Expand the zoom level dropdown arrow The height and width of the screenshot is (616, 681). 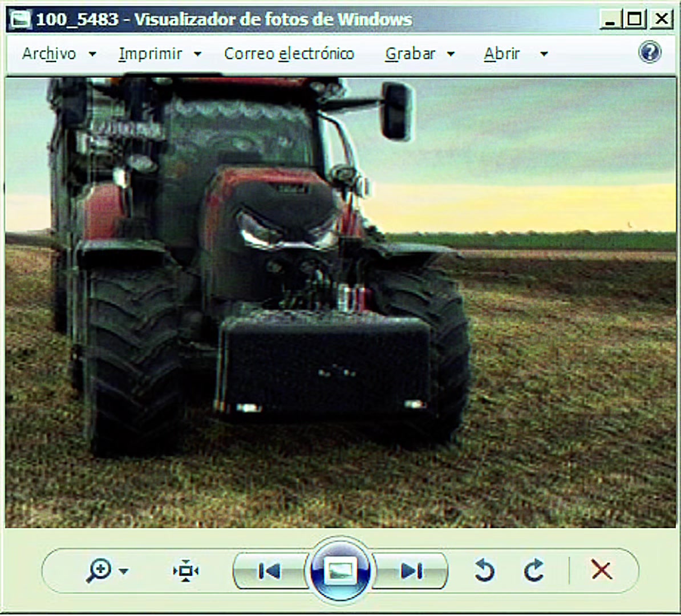click(x=124, y=572)
